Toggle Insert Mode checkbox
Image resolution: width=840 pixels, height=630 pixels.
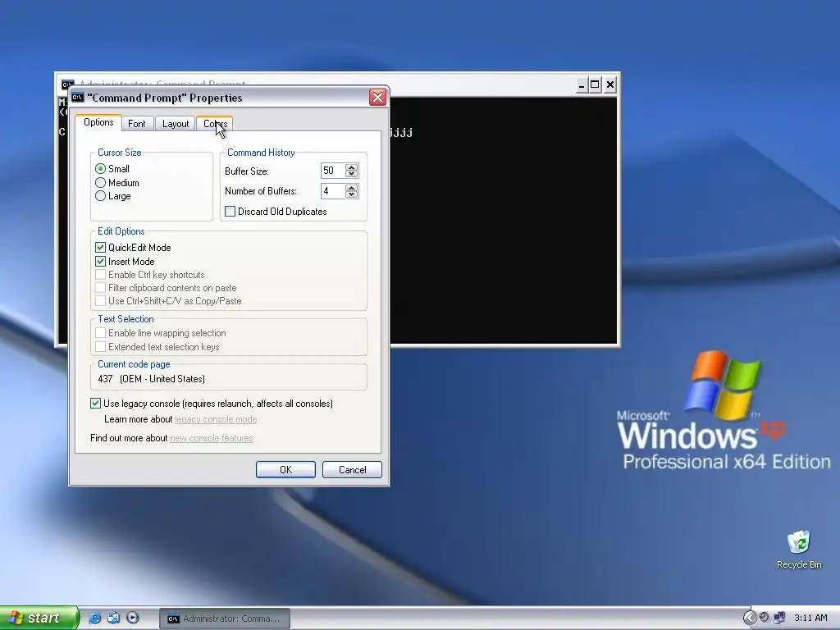100,262
